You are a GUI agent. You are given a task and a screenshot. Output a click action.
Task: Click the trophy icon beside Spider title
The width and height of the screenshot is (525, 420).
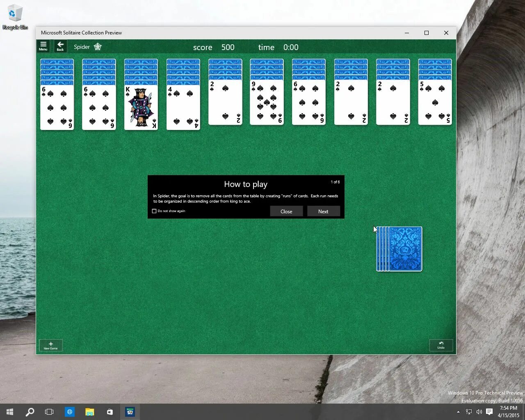tap(98, 47)
